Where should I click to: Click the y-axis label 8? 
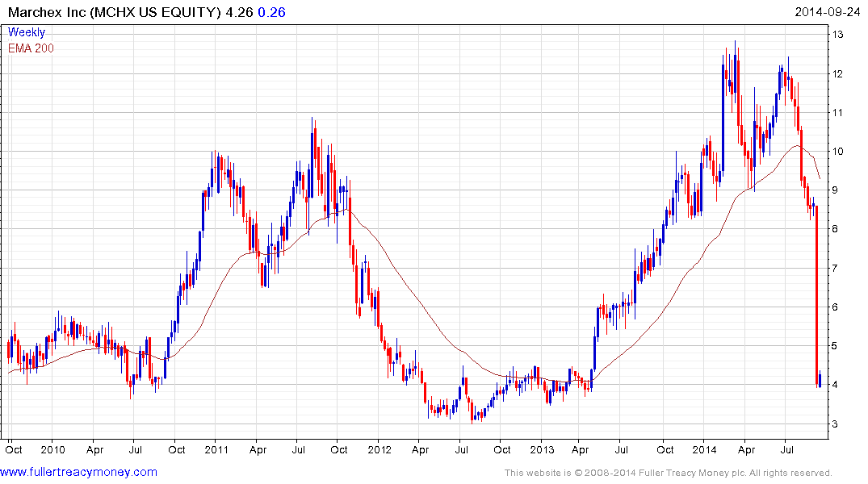[835, 228]
